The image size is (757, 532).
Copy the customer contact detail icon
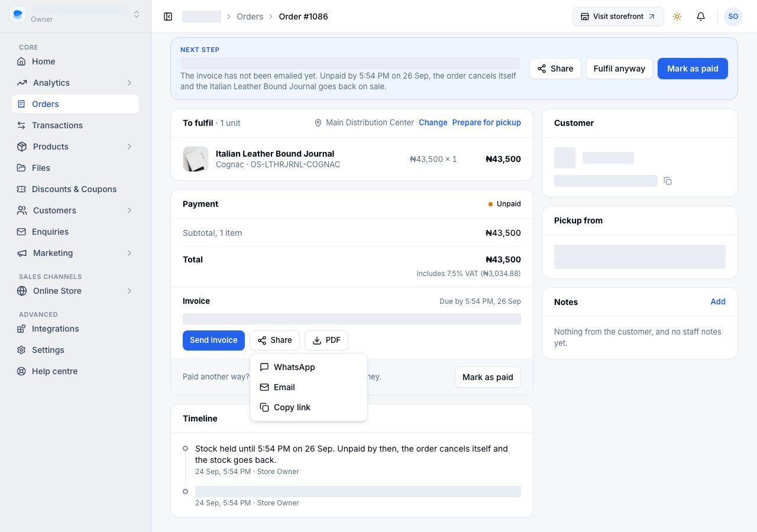point(668,181)
